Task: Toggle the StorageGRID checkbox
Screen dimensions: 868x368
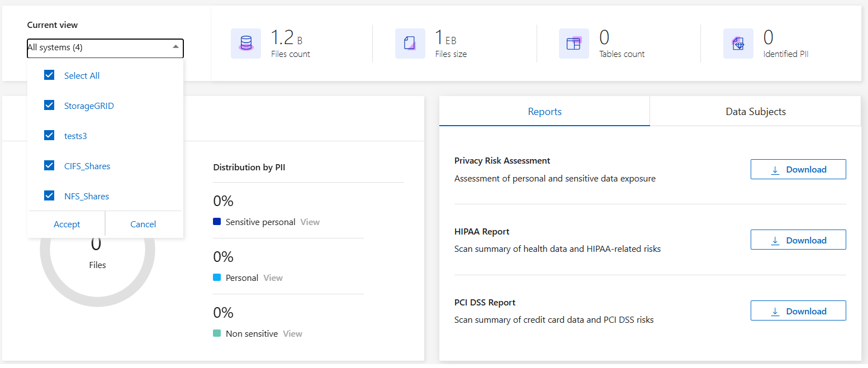Action: (49, 106)
